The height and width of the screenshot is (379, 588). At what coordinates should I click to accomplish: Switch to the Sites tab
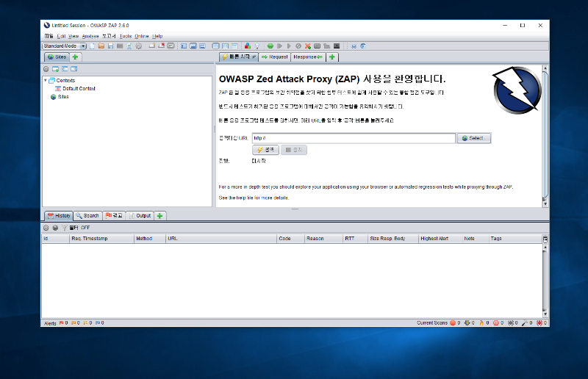(x=57, y=57)
